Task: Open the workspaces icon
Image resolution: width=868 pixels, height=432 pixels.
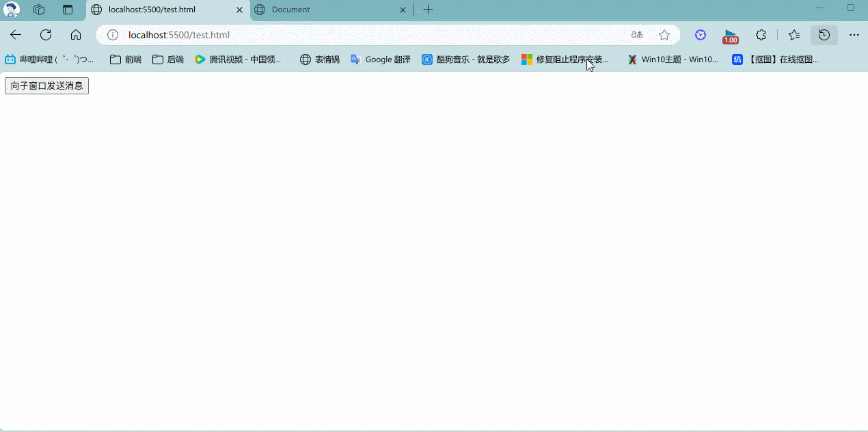Action: (x=39, y=10)
